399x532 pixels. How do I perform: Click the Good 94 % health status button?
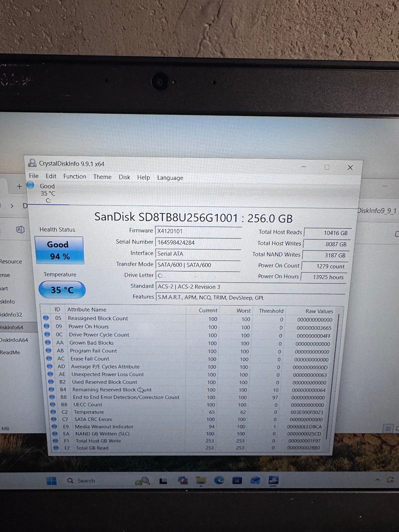[x=59, y=250]
